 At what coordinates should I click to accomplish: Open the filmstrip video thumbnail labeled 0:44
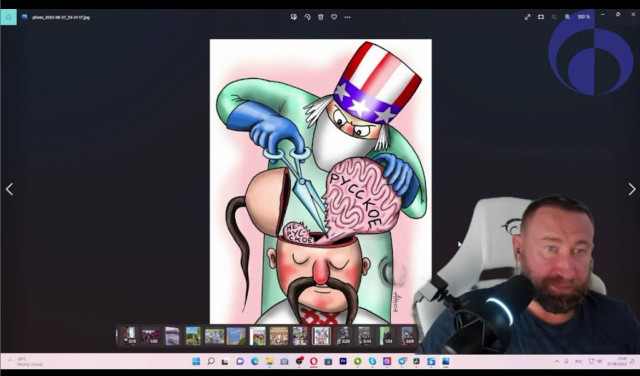click(x=364, y=336)
